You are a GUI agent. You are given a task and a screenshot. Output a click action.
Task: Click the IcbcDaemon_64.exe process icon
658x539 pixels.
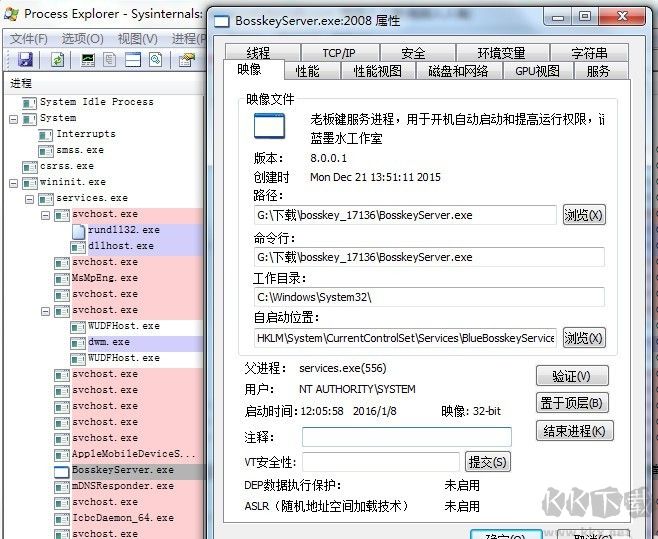[x=62, y=519]
